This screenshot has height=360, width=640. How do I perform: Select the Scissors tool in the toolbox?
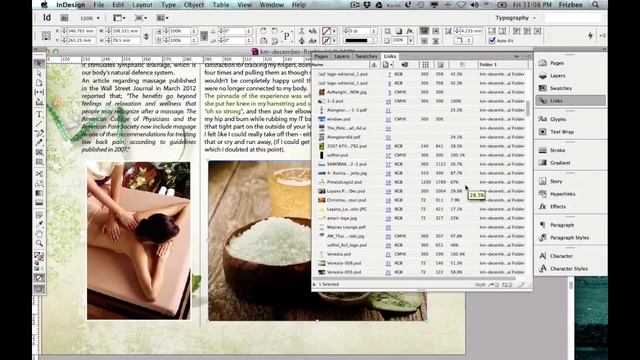coord(39,174)
